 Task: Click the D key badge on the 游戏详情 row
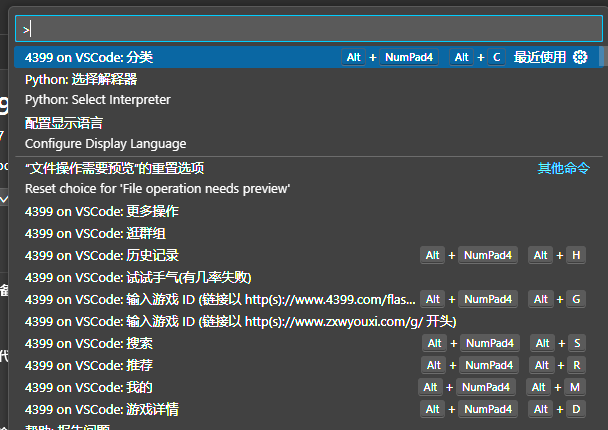tap(576, 409)
